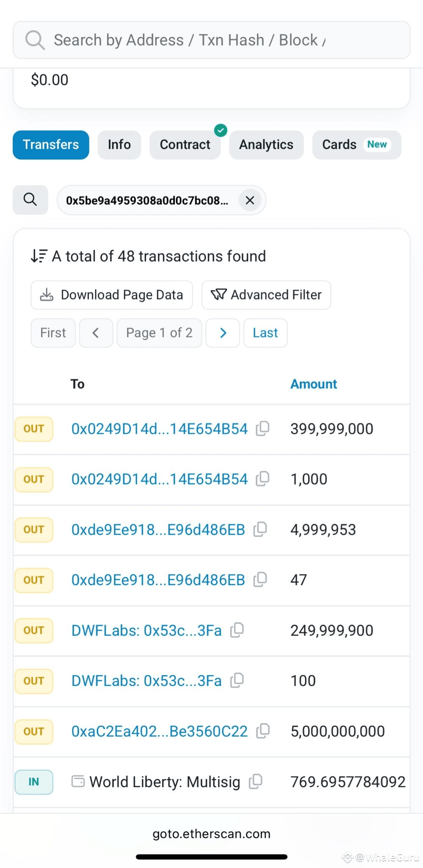Image resolution: width=423 pixels, height=868 pixels.
Task: Click the verified checkmark on Contract tab
Action: tap(221, 131)
